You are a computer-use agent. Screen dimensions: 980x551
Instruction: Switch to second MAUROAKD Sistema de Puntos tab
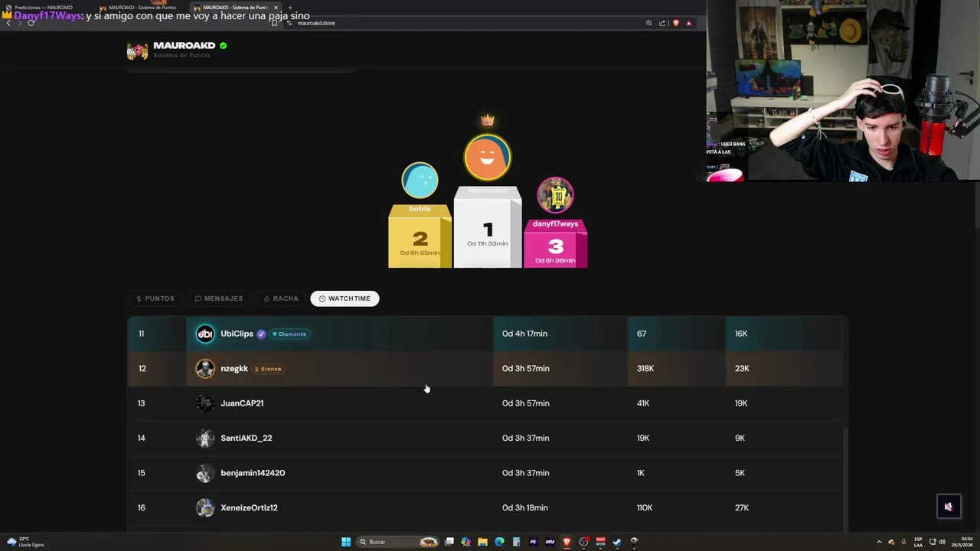point(140,8)
